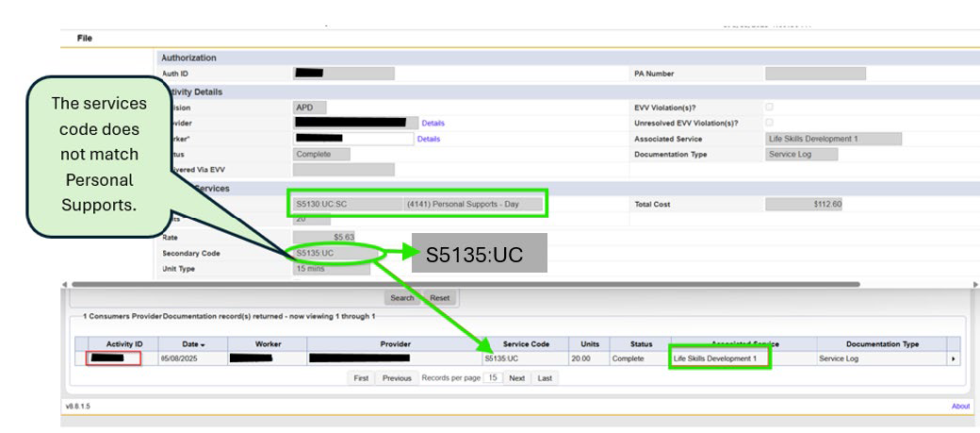Sort by the Activity ID column header
Screen dimensions: 980x433
123,344
